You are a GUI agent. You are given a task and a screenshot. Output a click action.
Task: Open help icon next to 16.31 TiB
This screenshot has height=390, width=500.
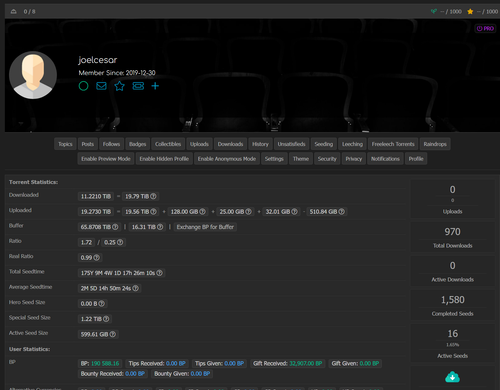[x=160, y=227]
